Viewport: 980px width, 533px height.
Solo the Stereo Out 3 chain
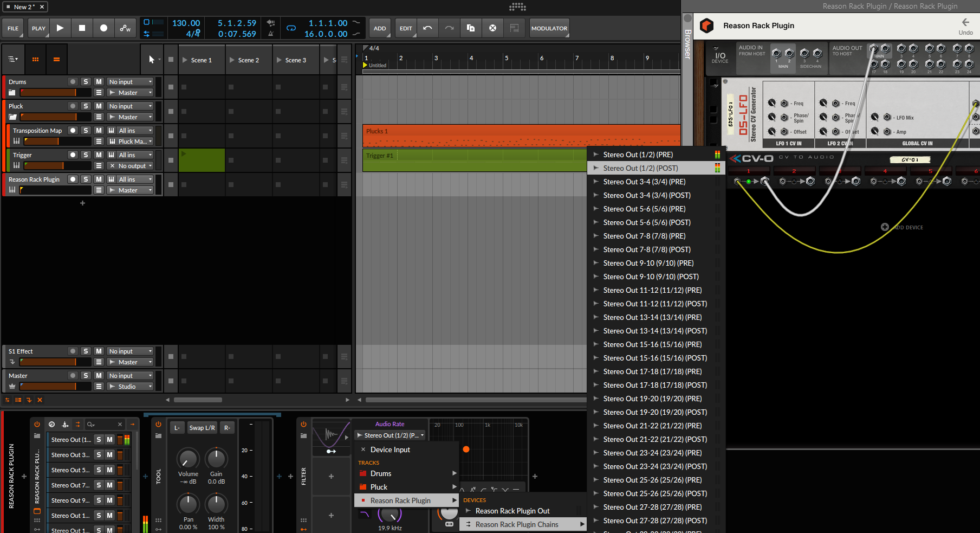coord(99,455)
